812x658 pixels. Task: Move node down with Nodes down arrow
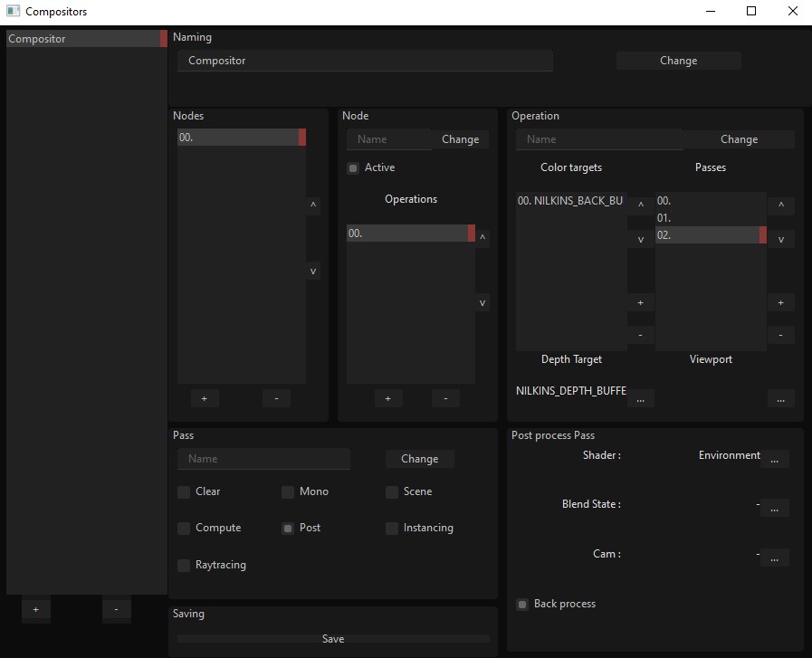313,271
